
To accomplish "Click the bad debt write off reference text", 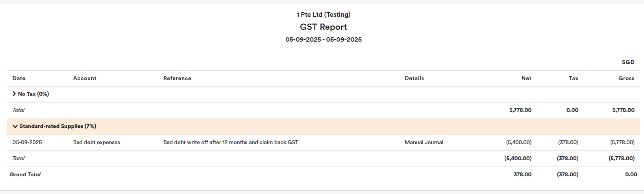I will click(x=231, y=143).
